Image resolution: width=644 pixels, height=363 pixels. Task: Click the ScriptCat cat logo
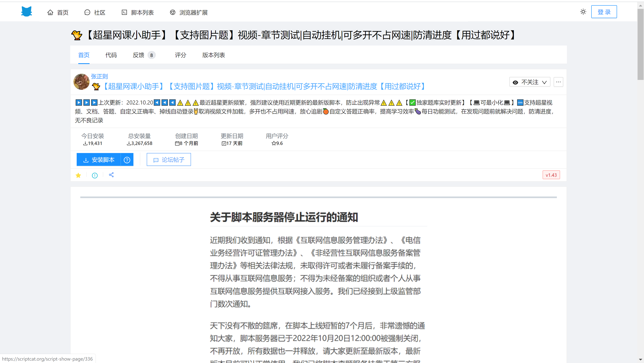pos(27,11)
